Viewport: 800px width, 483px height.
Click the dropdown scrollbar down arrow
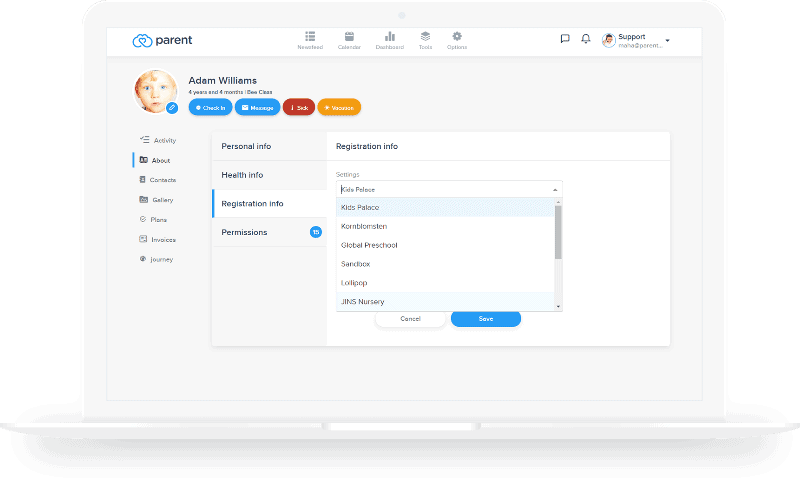click(558, 307)
